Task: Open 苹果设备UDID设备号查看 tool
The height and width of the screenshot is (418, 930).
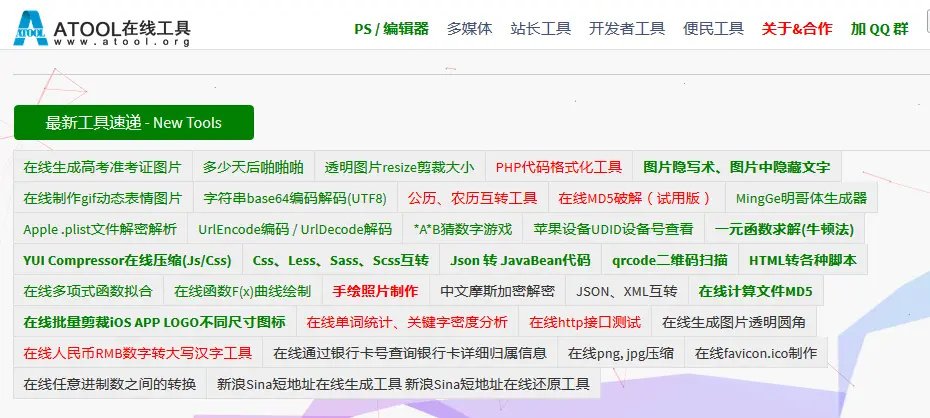Action: [613, 228]
